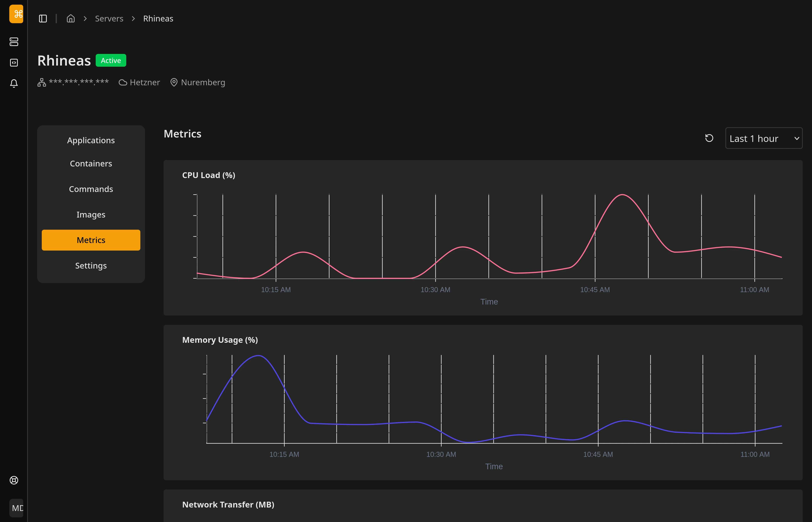The height and width of the screenshot is (522, 812).
Task: Open the Servers panel icon in sidebar
Action: coord(14,42)
